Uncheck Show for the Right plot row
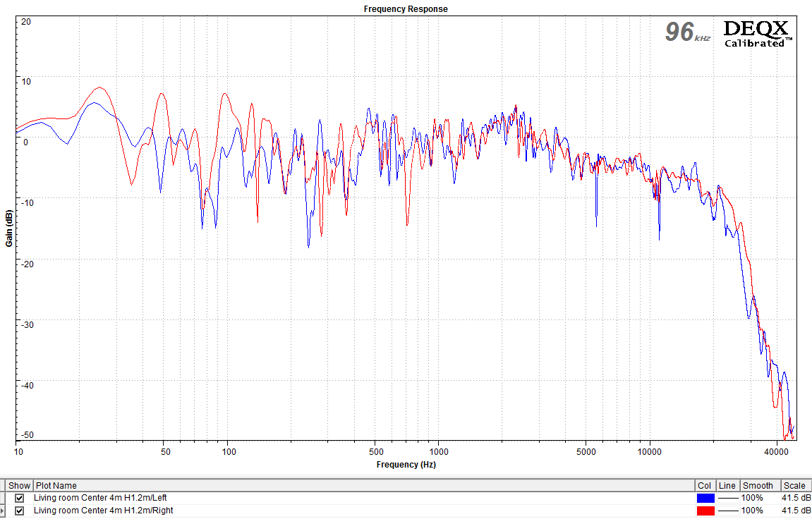Screen dimensions: 812x519 tap(20, 511)
